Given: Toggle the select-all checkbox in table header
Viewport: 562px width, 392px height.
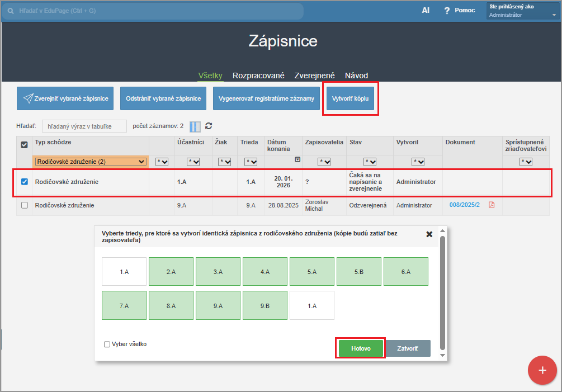Looking at the screenshot, I should coord(24,145).
